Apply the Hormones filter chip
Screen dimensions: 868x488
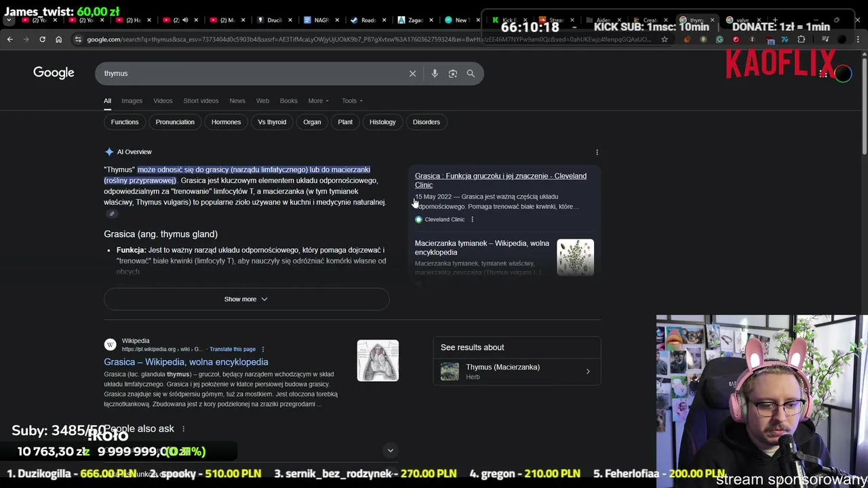[x=226, y=122]
